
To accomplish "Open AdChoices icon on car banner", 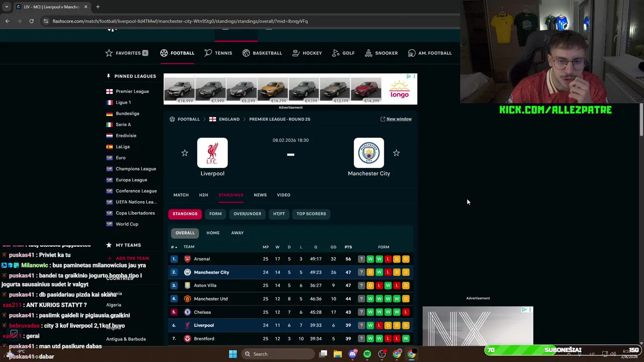I will click(x=409, y=76).
